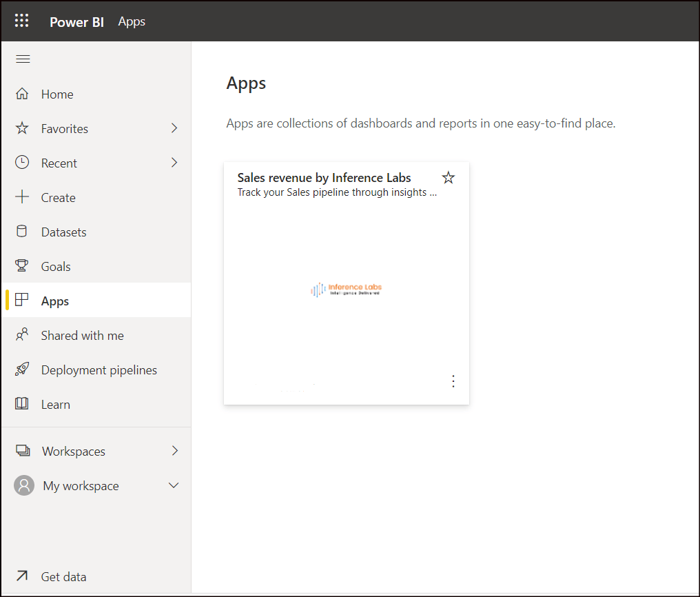This screenshot has width=700, height=597.
Task: Expand the Workspaces flyout chevron
Action: (x=174, y=451)
